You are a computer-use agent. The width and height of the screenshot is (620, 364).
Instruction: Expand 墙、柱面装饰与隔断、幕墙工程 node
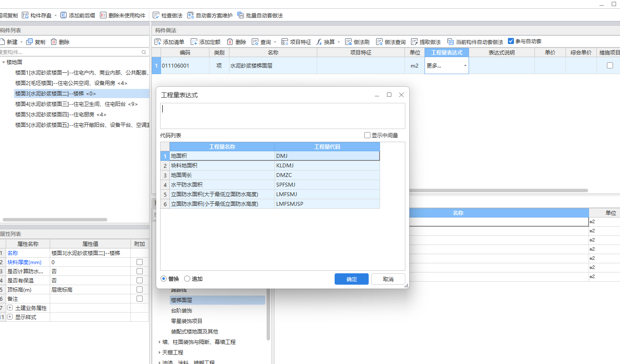tap(160, 342)
